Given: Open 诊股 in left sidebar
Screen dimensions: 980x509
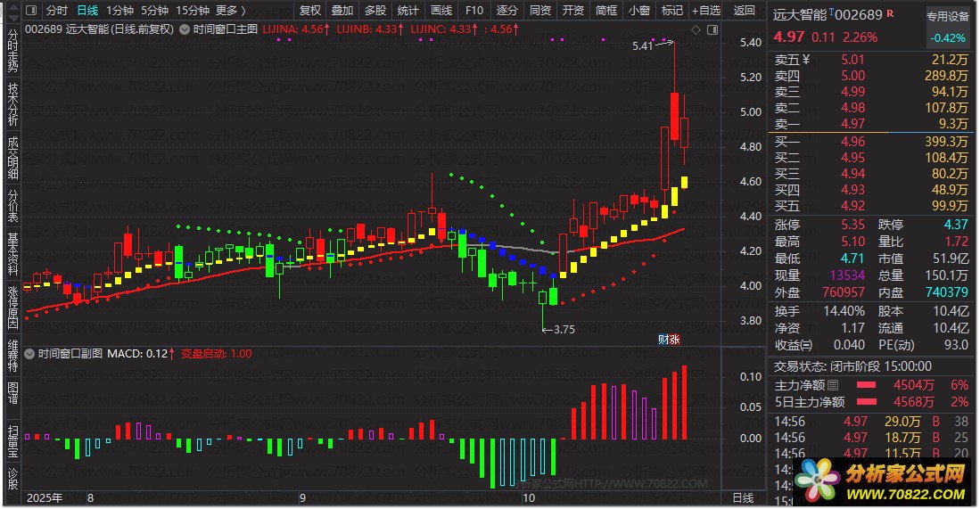Looking at the screenshot, I should pyautogui.click(x=12, y=479).
